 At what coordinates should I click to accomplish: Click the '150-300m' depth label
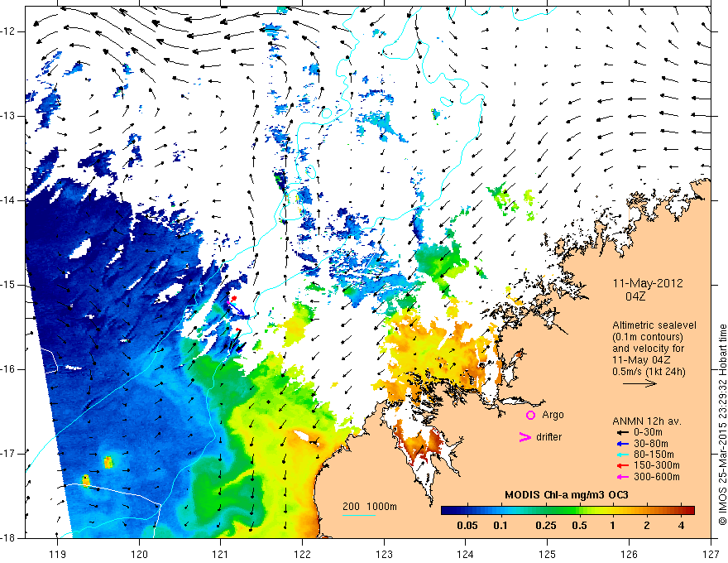(656, 466)
